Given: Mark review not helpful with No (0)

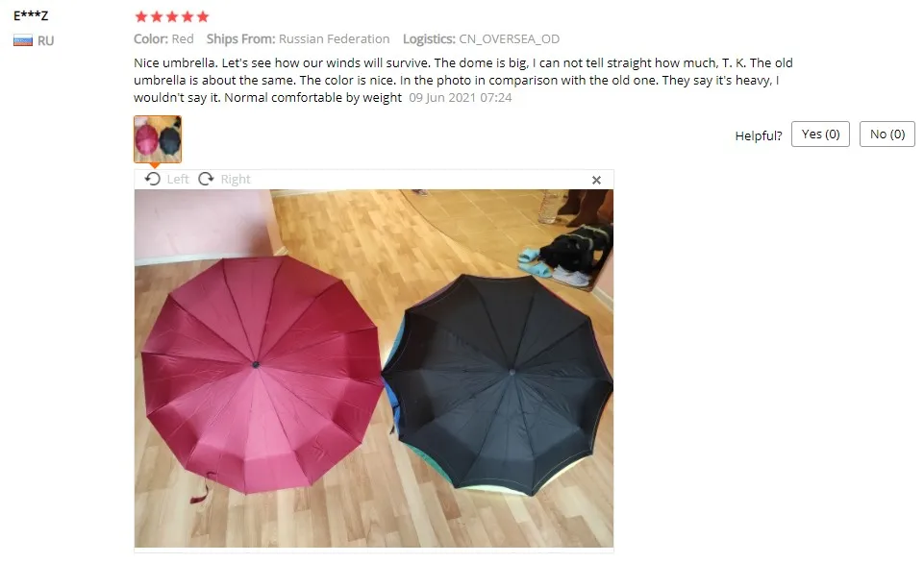Looking at the screenshot, I should (x=887, y=135).
